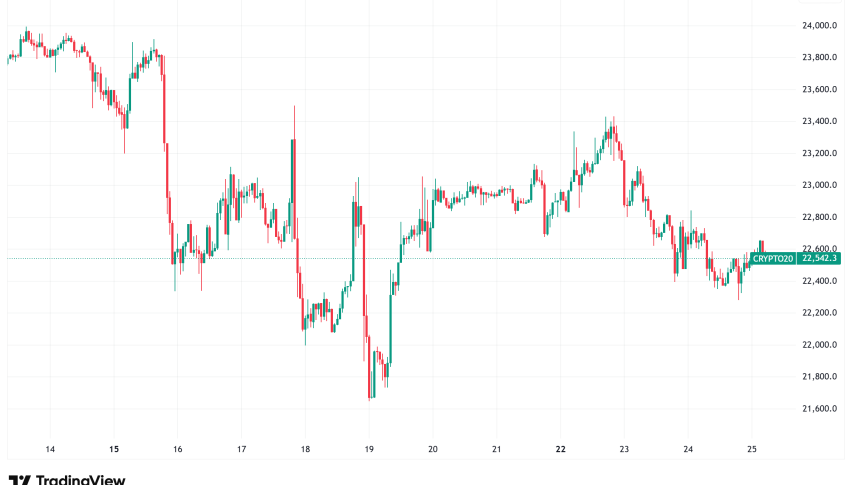Select the bold 15 date marker
The image size is (852, 485).
(x=113, y=449)
